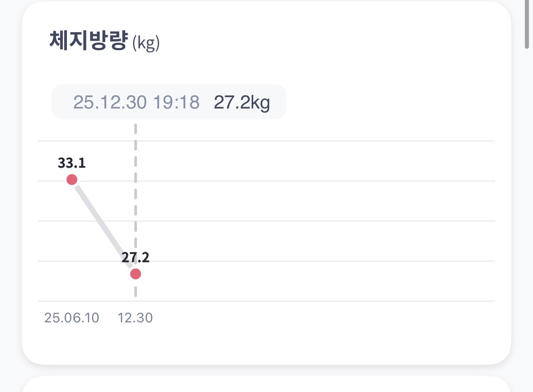Click the dashed vertical indicator line
Screen dimensions: 533x392
point(136,203)
